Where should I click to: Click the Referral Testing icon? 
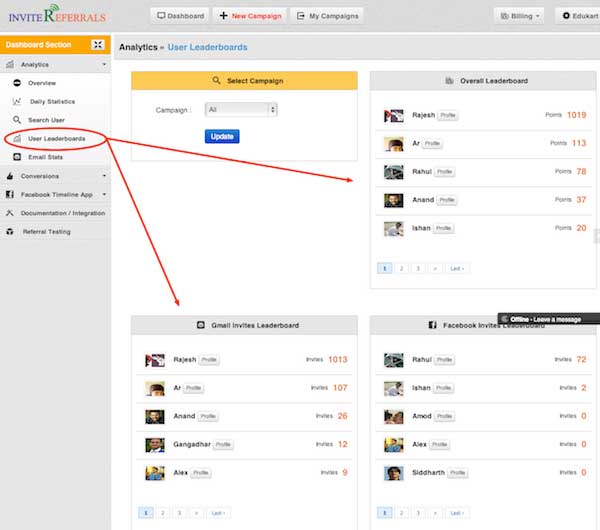[10, 232]
